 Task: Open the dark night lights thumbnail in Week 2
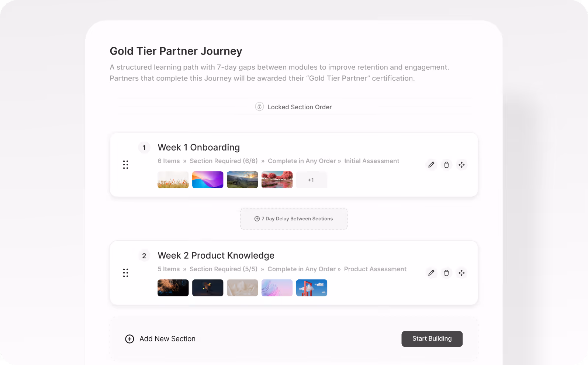click(208, 288)
